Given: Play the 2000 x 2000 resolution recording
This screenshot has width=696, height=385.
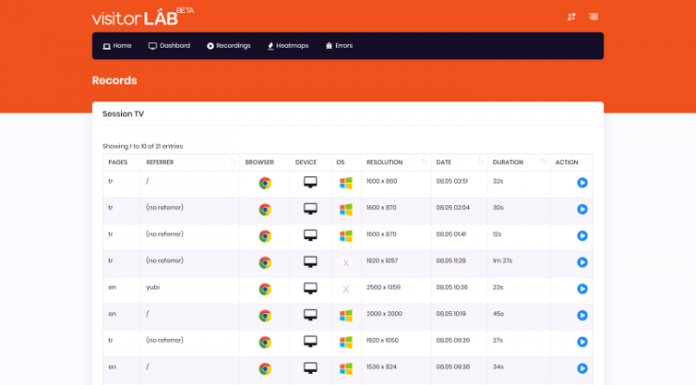Looking at the screenshot, I should [x=582, y=315].
